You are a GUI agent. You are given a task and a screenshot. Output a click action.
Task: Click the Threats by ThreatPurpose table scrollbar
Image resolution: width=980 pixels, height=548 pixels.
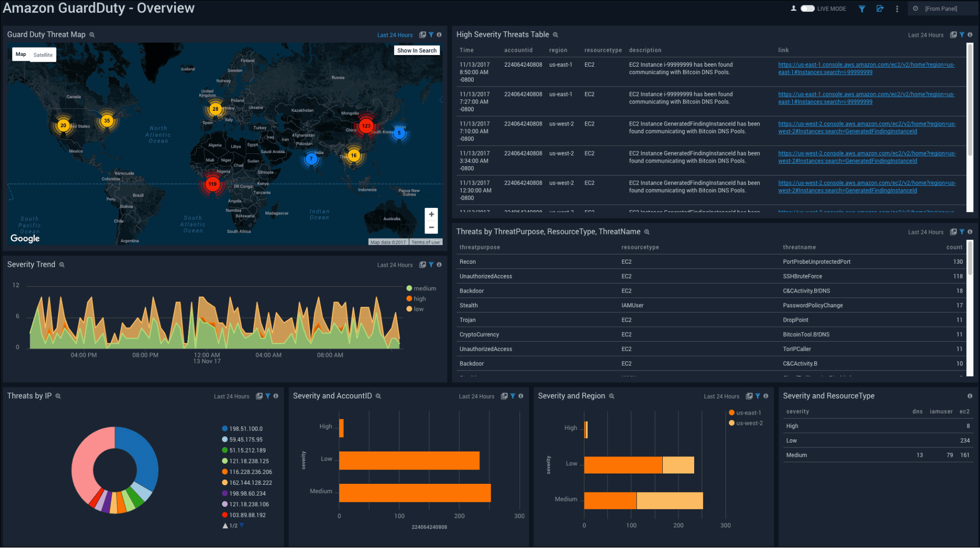(x=970, y=258)
